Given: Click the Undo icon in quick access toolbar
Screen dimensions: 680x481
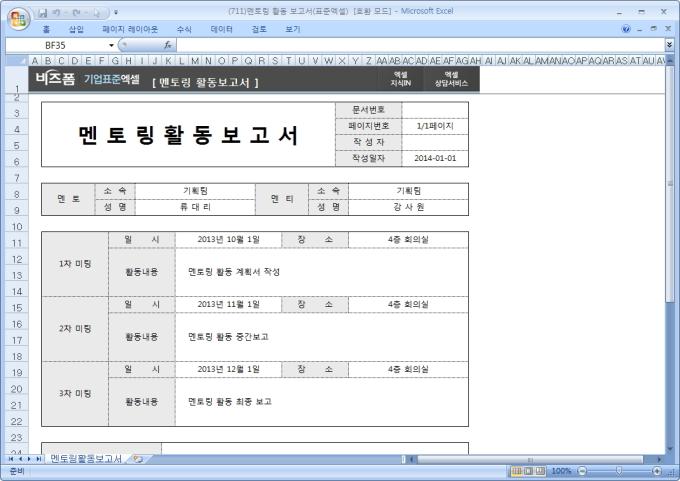Looking at the screenshot, I should click(x=57, y=13).
